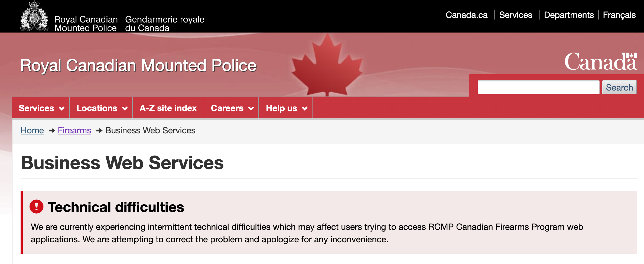Open the Locations menu item

[101, 108]
